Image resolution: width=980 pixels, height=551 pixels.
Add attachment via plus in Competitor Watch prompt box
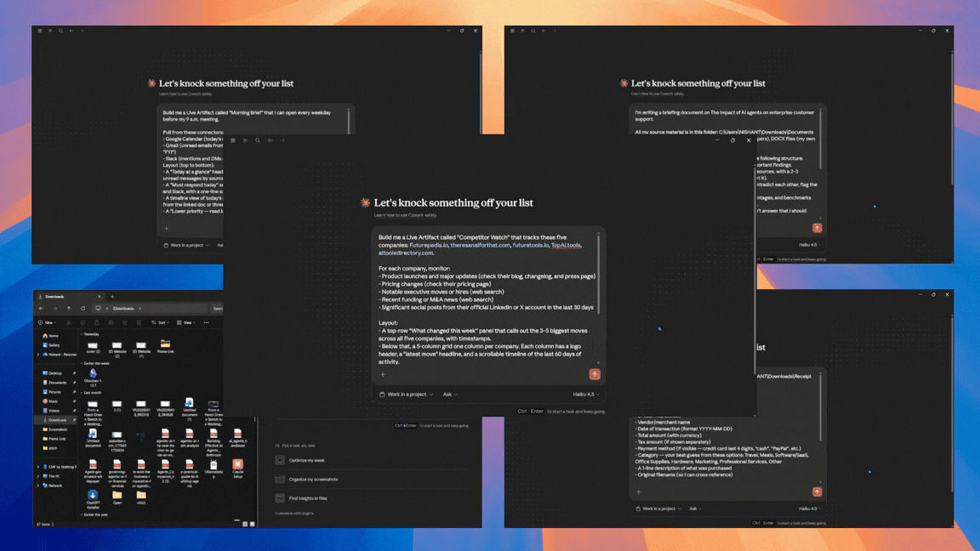click(383, 375)
